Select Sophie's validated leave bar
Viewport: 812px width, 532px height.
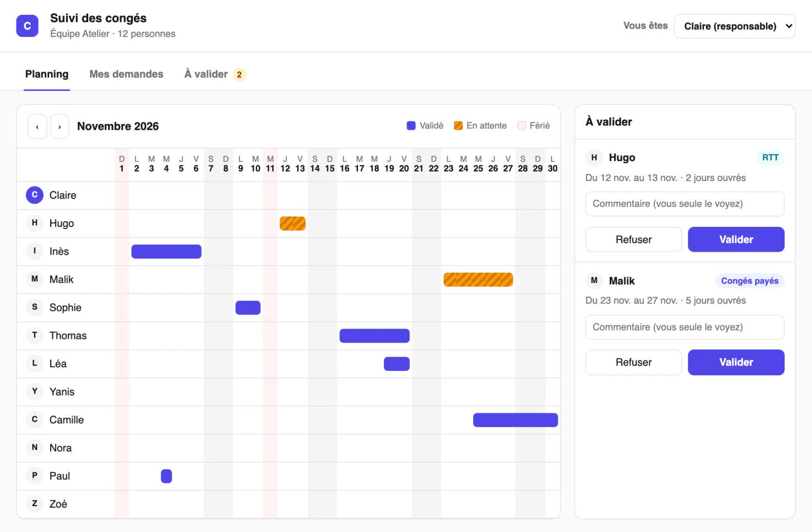[248, 308]
